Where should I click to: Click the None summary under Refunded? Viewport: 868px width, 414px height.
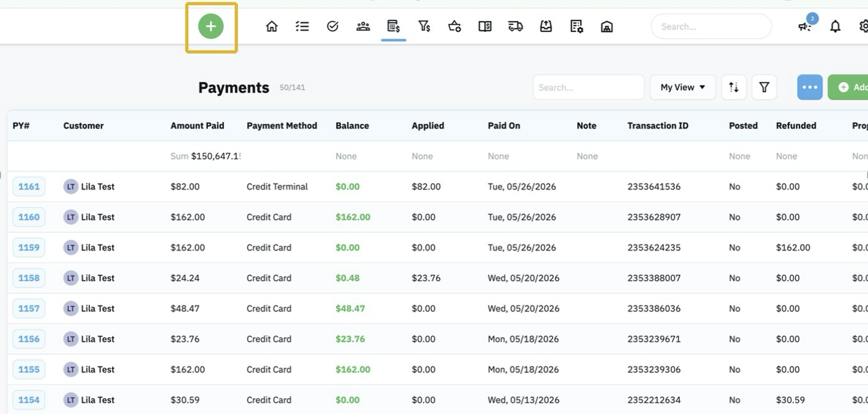[x=786, y=156]
